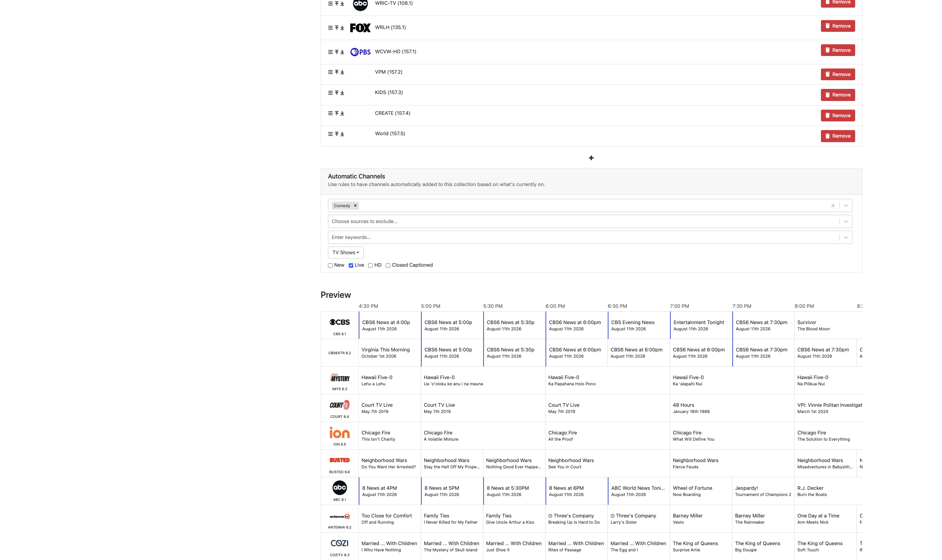Click the 7:30 PM time header
Image resolution: width=942 pixels, height=560 pixels.
(741, 306)
